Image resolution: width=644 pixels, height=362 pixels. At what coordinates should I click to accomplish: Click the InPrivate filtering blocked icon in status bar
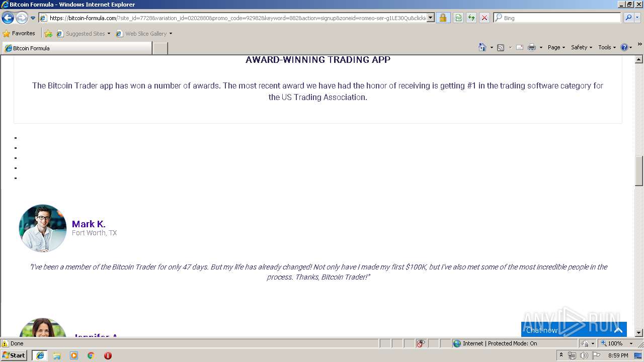(421, 343)
